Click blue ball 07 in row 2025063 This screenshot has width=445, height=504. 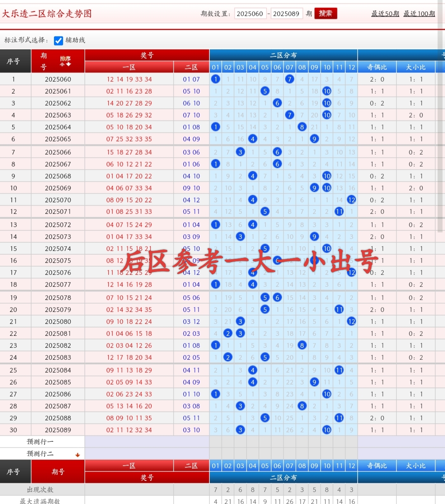point(290,115)
